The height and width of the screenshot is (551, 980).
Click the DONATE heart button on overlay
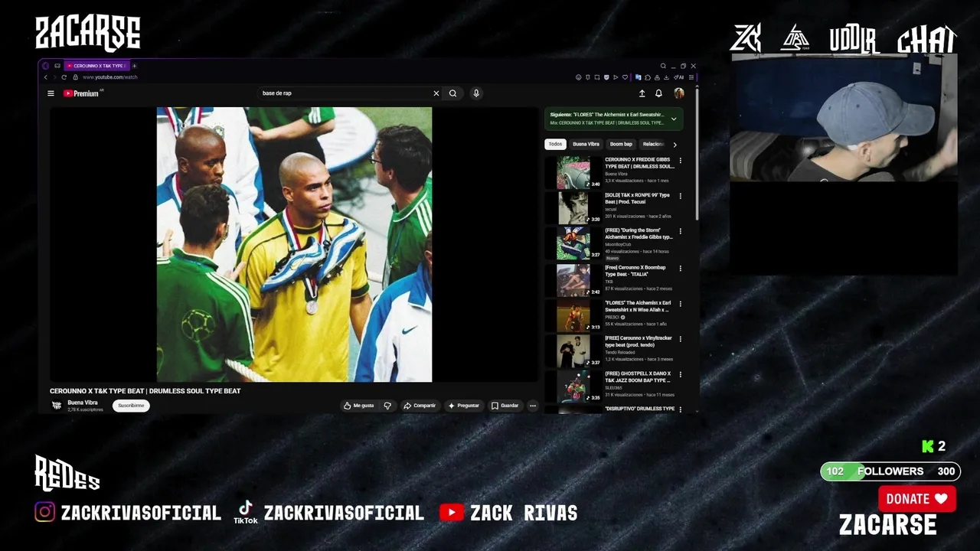click(x=916, y=499)
